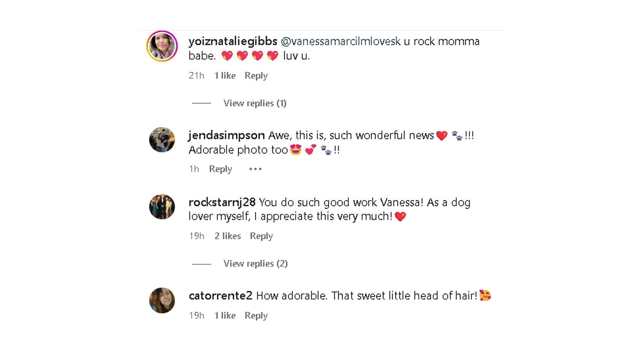The width and height of the screenshot is (644, 362).
Task: Click the three-dot options on jendasimpson comment
Action: pos(255,169)
